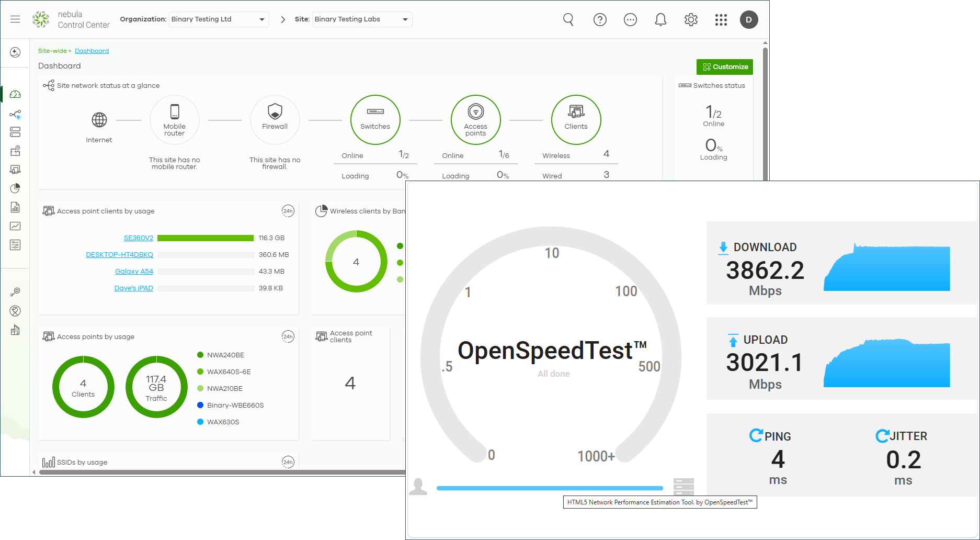Viewport: 980px width, 540px height.
Task: Click the server icon in OpenSpeedTest
Action: (683, 487)
